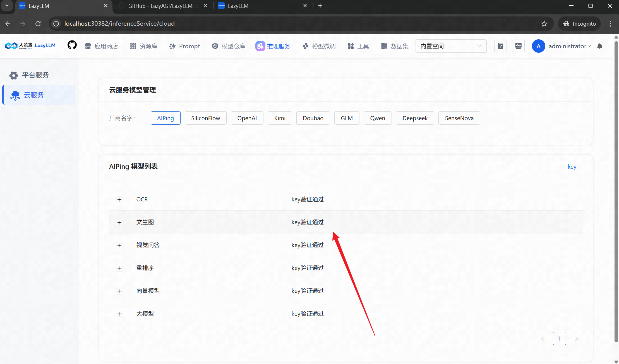
Task: Select the Qwen vendor
Action: (377, 118)
